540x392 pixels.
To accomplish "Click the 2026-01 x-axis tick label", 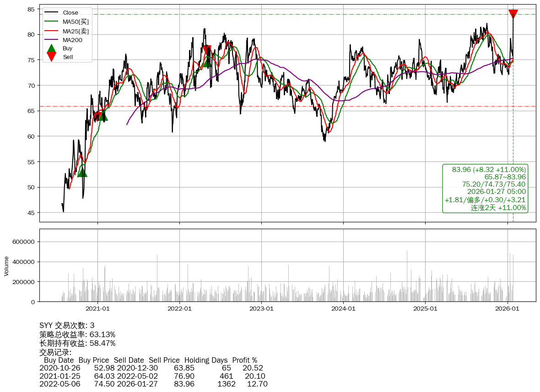I will point(508,309).
